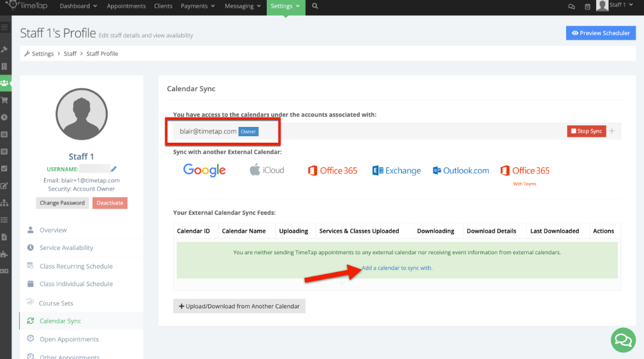Open the Clients menu item
This screenshot has width=644, height=359.
click(163, 6)
